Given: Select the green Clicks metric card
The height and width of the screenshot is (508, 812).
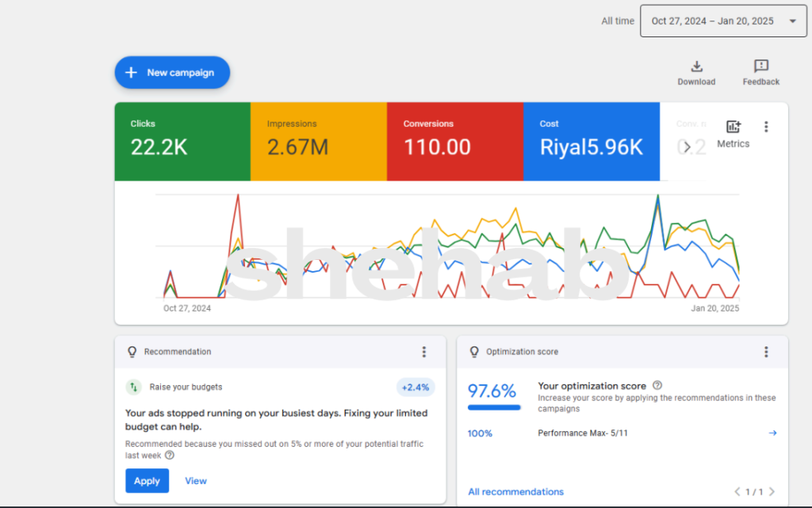Looking at the screenshot, I should [x=182, y=141].
